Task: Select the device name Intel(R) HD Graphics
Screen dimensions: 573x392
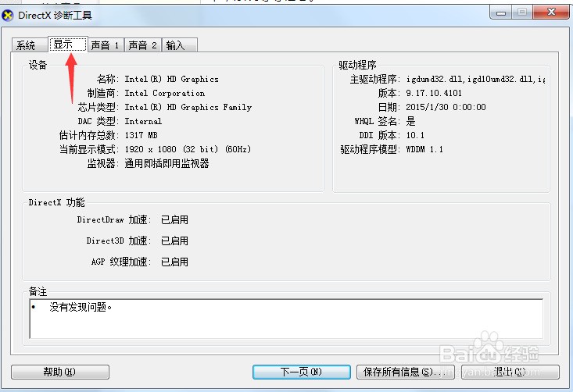Action: click(x=171, y=79)
